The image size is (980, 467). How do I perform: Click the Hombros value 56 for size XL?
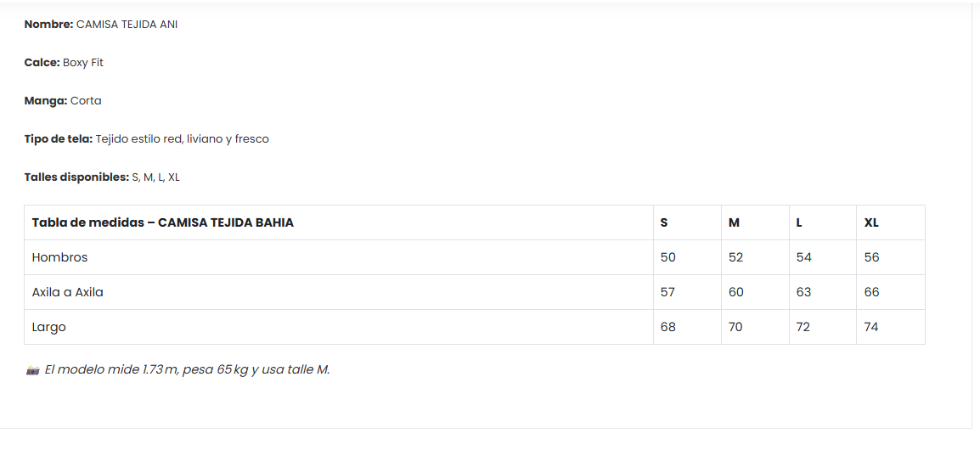[871, 257]
